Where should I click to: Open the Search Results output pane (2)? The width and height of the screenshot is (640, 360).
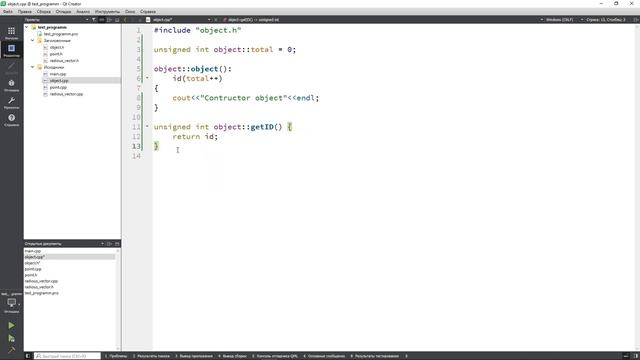click(x=151, y=356)
